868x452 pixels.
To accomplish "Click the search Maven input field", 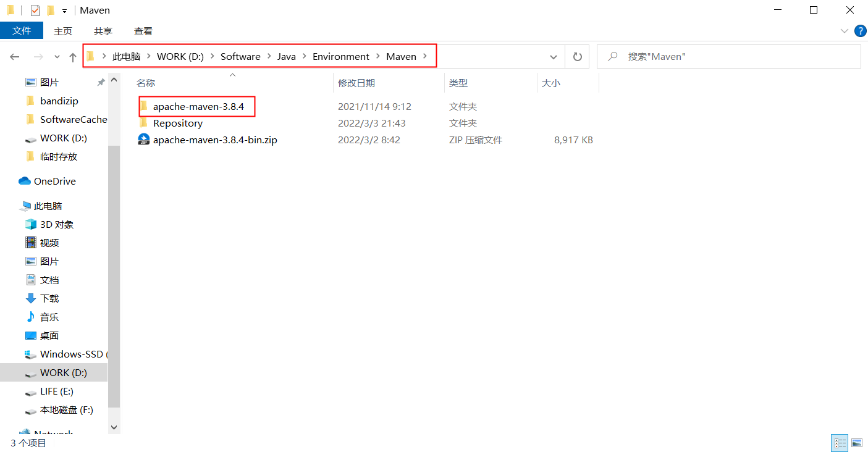I will 729,56.
